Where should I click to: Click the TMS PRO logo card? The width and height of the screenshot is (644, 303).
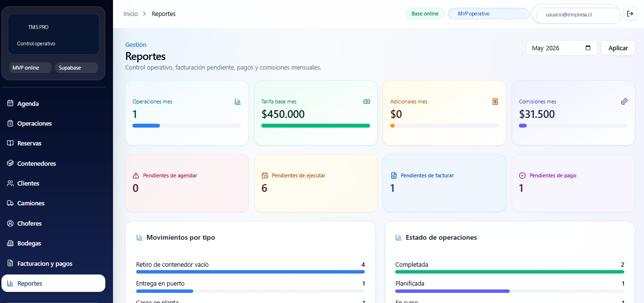coord(53,34)
